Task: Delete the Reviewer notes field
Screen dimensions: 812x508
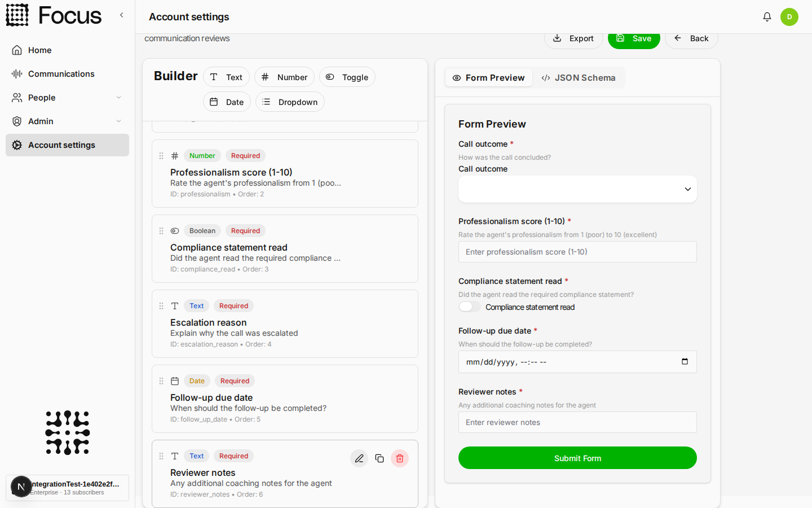Action: pos(400,458)
